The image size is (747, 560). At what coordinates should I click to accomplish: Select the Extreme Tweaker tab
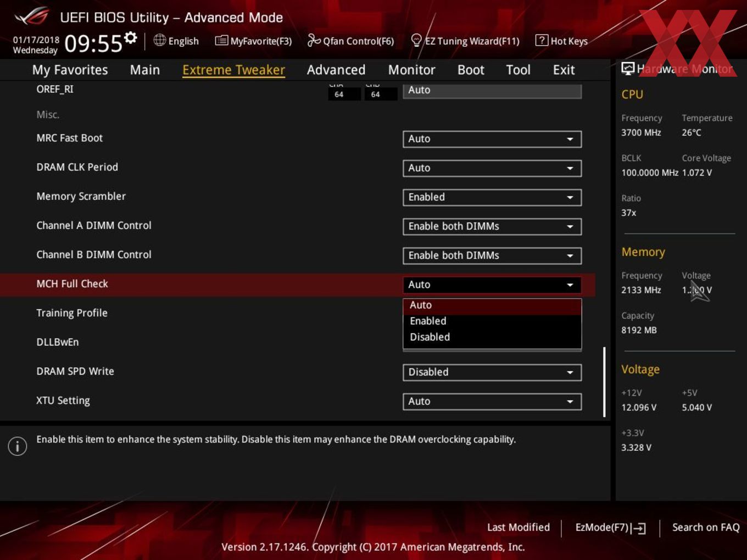tap(233, 70)
